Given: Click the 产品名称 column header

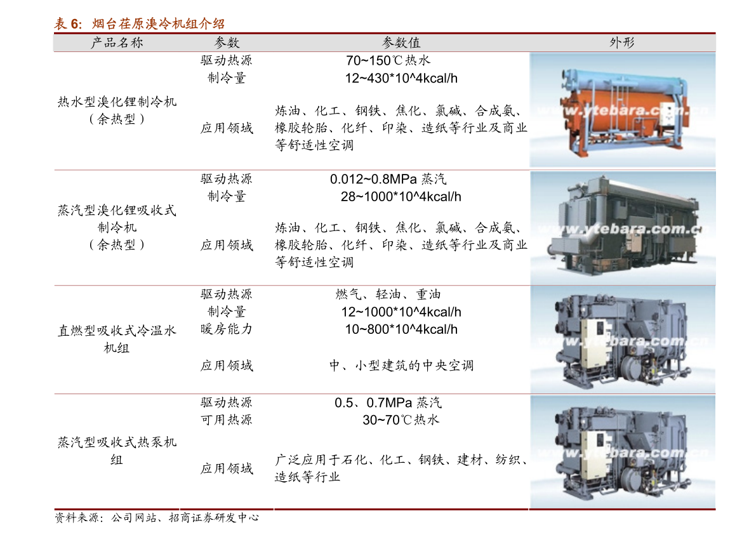Looking at the screenshot, I should click(x=117, y=43).
